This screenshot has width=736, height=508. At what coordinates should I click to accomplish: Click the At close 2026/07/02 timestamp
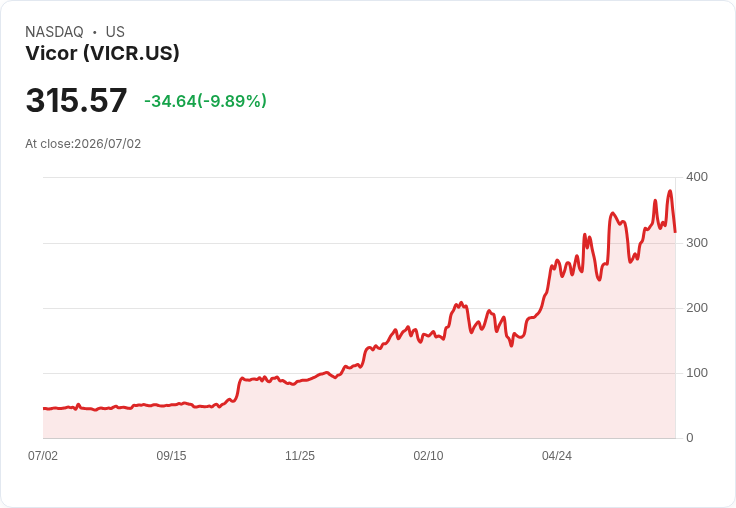83,144
